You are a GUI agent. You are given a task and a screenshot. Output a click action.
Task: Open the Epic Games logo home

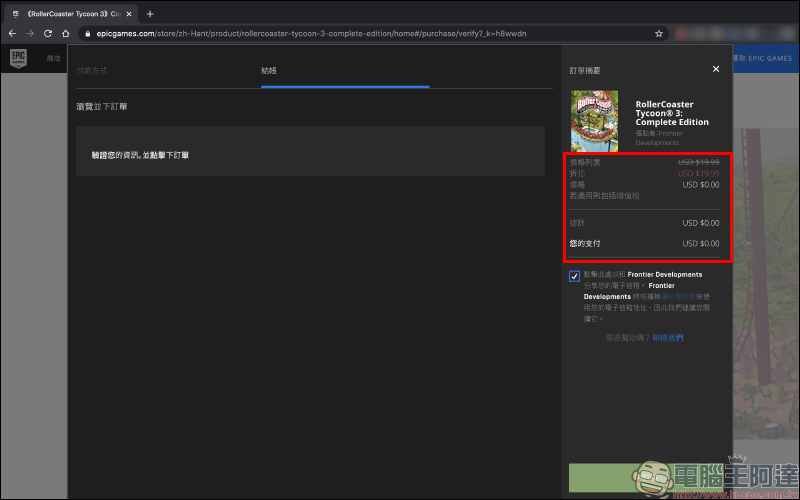click(18, 58)
